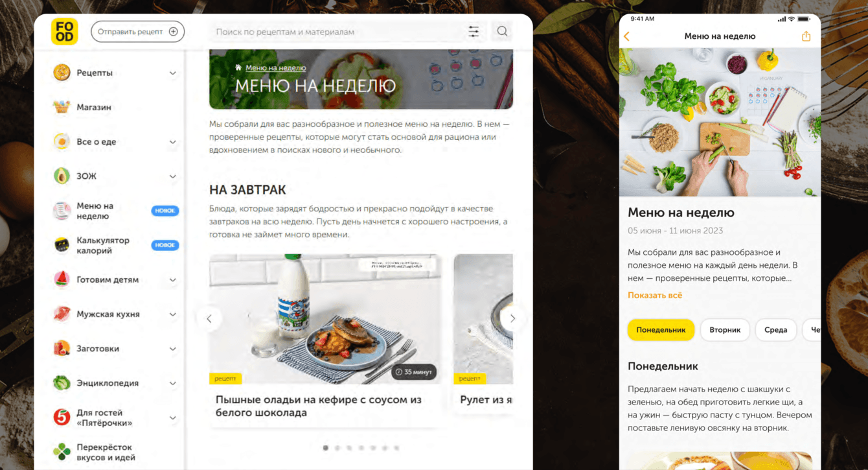Screen dimensions: 868x470
Task: Click the Калькулятор калорий sidebar icon
Action: (x=62, y=245)
